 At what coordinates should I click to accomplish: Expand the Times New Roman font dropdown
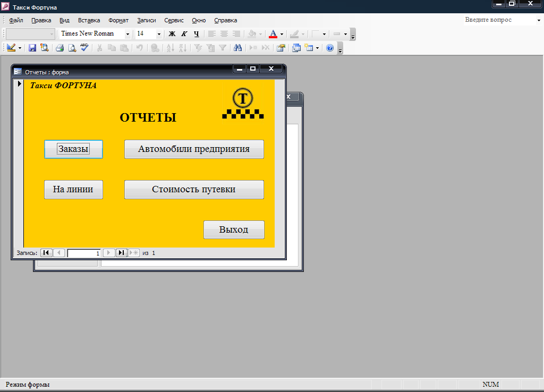127,34
